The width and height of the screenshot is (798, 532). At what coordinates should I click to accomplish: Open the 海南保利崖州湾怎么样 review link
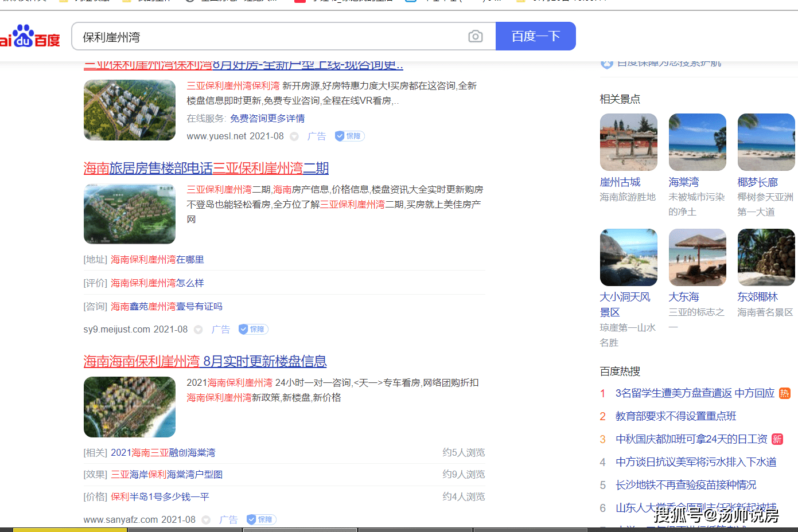(157, 283)
